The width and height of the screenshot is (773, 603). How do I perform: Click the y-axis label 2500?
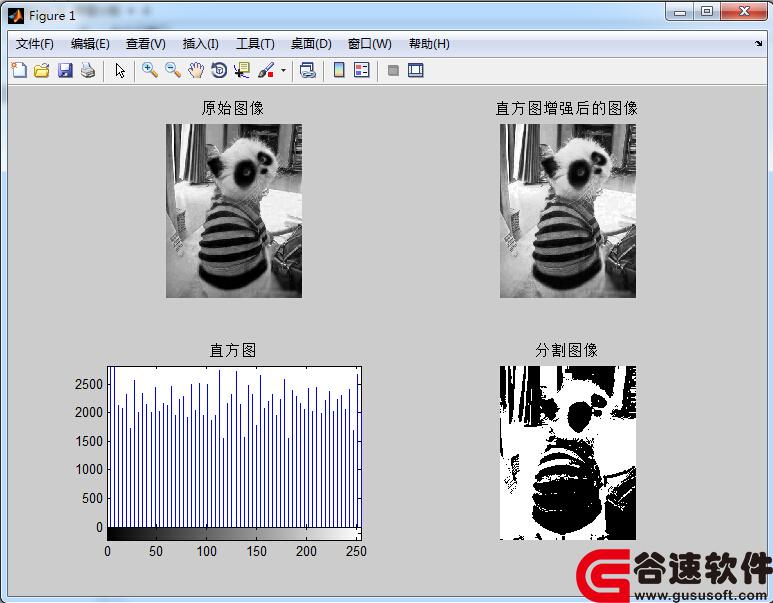click(x=89, y=384)
